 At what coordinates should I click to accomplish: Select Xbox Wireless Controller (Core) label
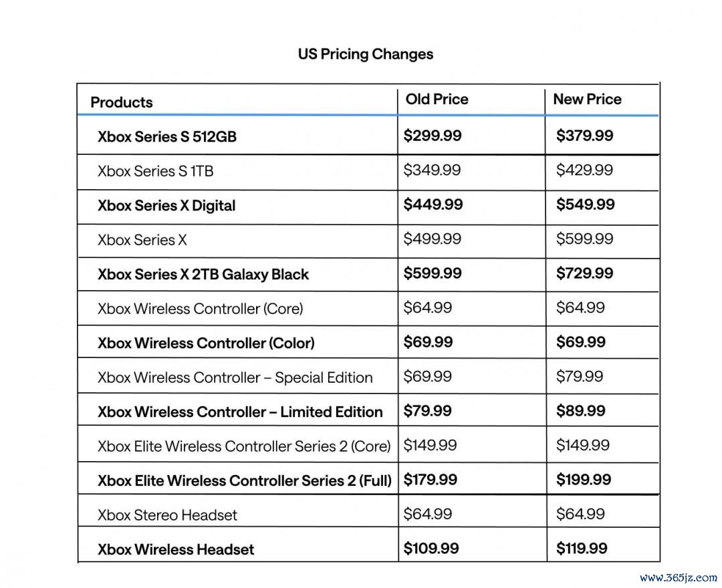[x=200, y=309]
